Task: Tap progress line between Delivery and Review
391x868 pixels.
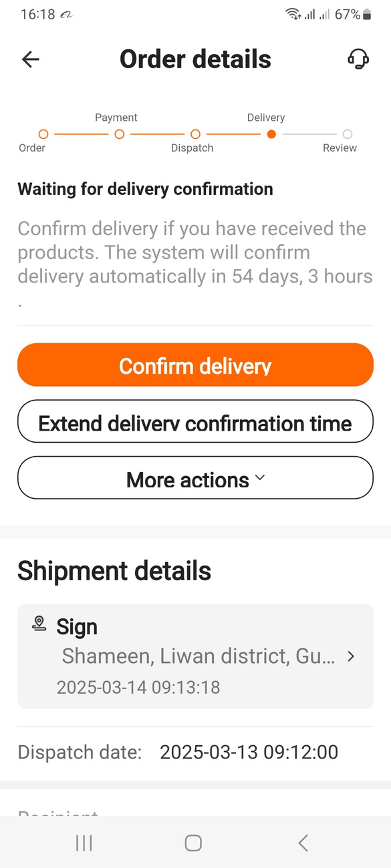Action: coord(309,134)
